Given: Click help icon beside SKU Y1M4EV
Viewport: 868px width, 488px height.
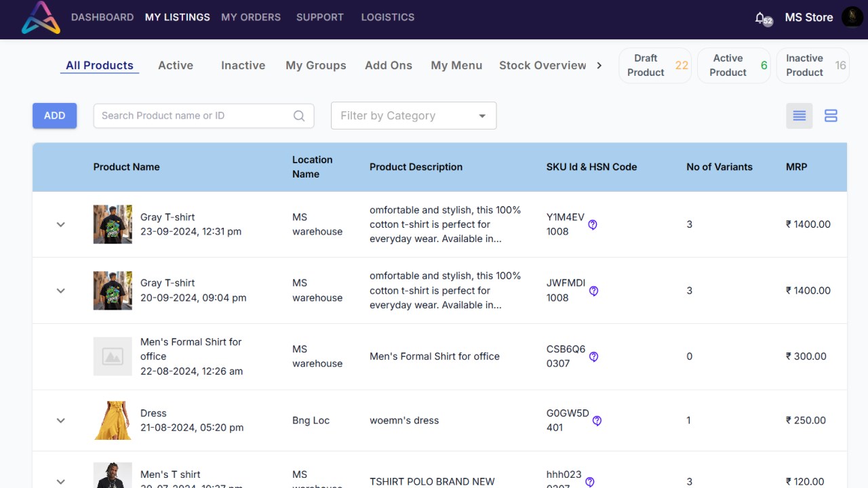Looking at the screenshot, I should [593, 224].
